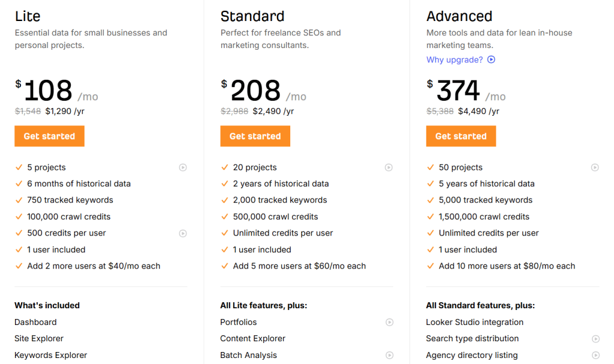614x364 pixels.
Task: Open the play icon beside Agency directory listing
Action: [x=595, y=355]
